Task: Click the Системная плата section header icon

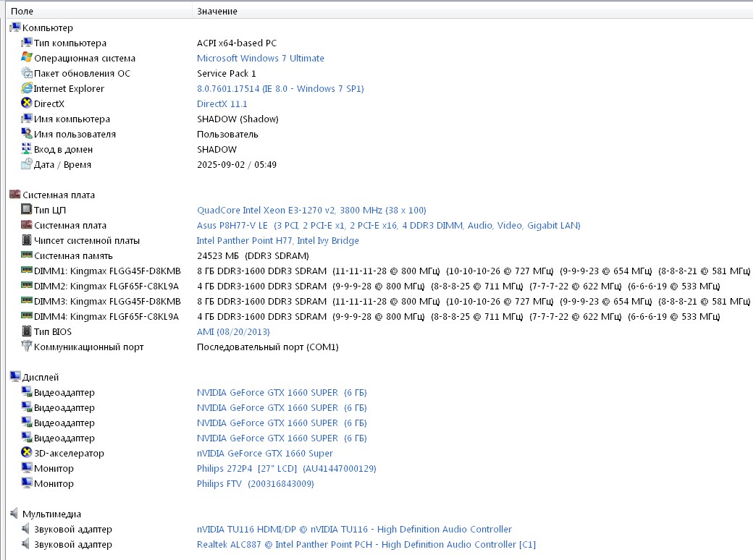Action: point(15,195)
